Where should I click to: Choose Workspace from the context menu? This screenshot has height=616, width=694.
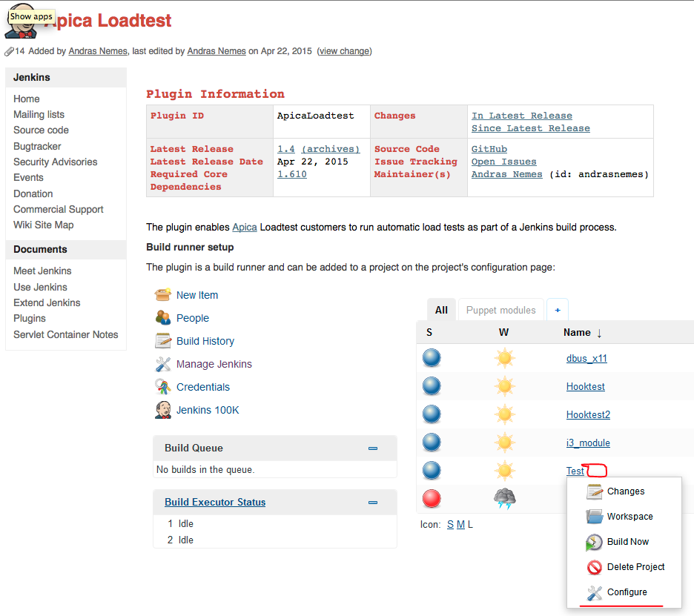pyautogui.click(x=629, y=517)
